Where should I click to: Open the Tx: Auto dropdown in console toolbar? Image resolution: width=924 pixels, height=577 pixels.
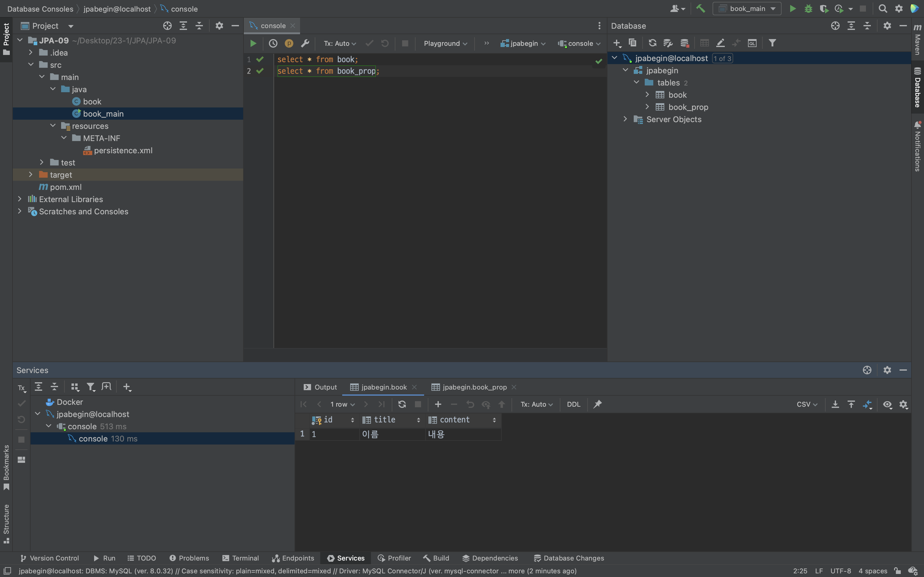(340, 43)
